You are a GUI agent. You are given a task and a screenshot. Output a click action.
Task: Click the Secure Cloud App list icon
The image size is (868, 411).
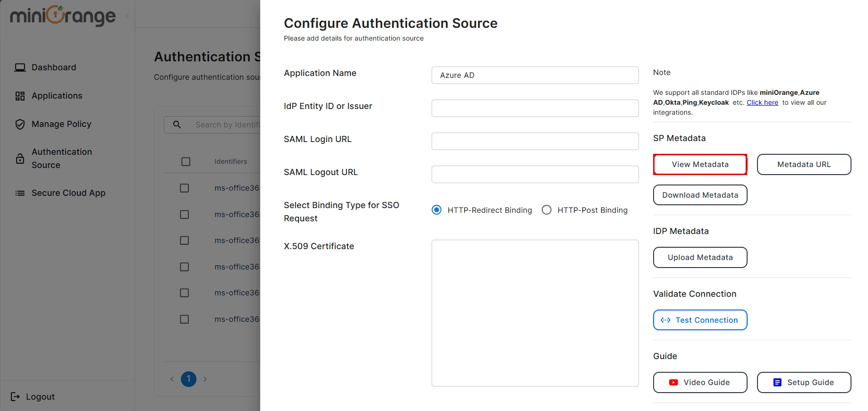click(x=20, y=193)
